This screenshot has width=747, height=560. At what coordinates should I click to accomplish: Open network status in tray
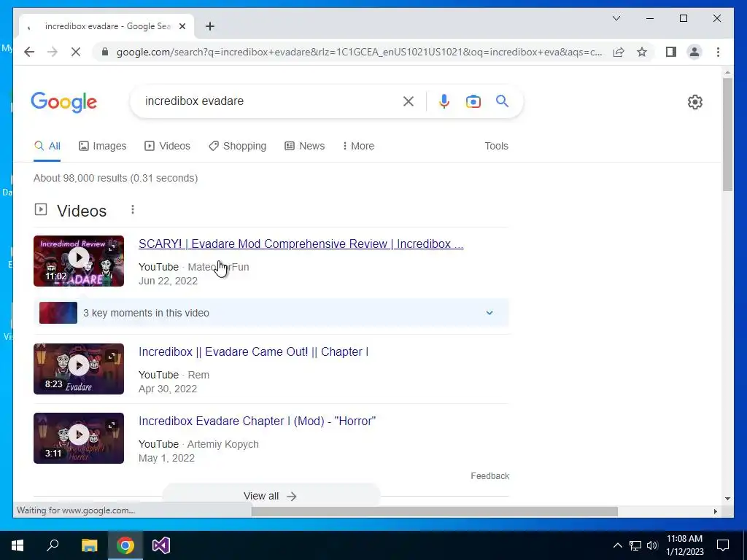tap(635, 545)
